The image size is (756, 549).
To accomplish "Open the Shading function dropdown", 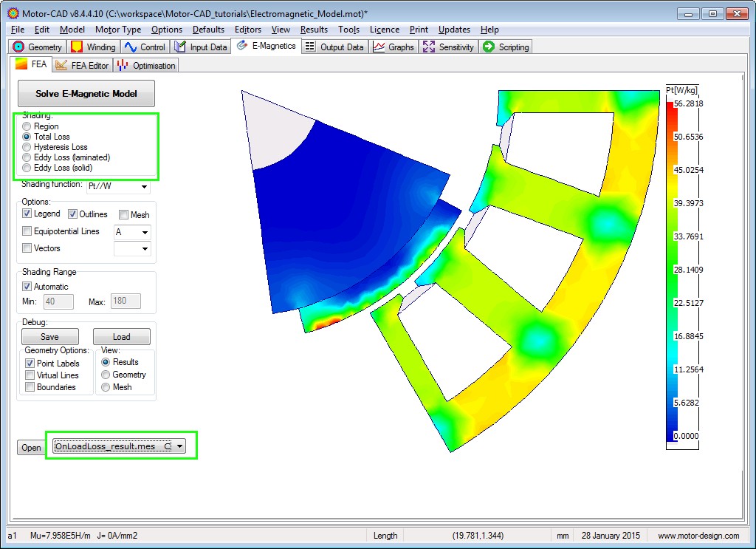I will [x=143, y=188].
